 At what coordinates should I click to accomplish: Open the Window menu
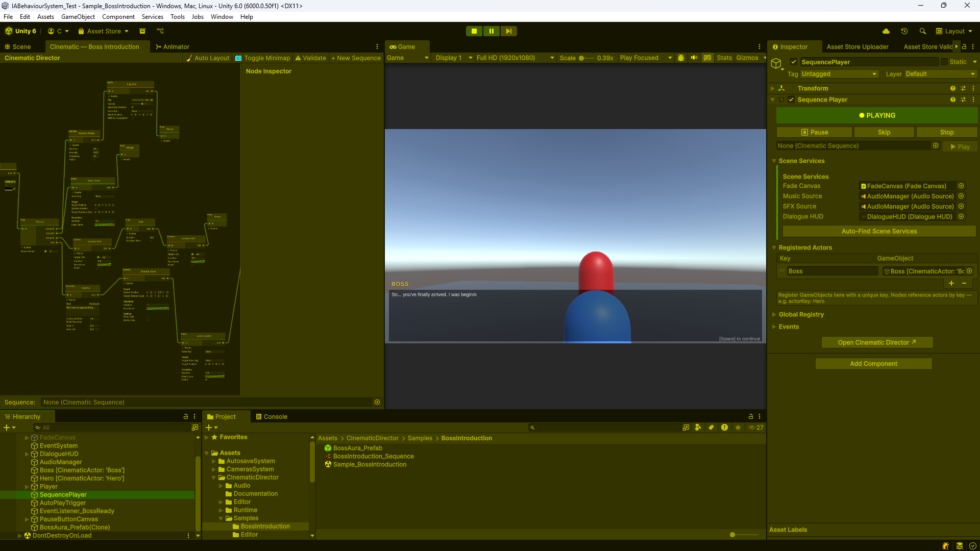point(222,16)
